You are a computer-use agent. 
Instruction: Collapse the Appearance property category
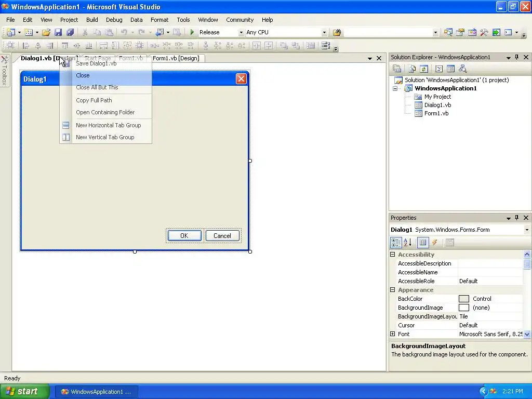[393, 290]
